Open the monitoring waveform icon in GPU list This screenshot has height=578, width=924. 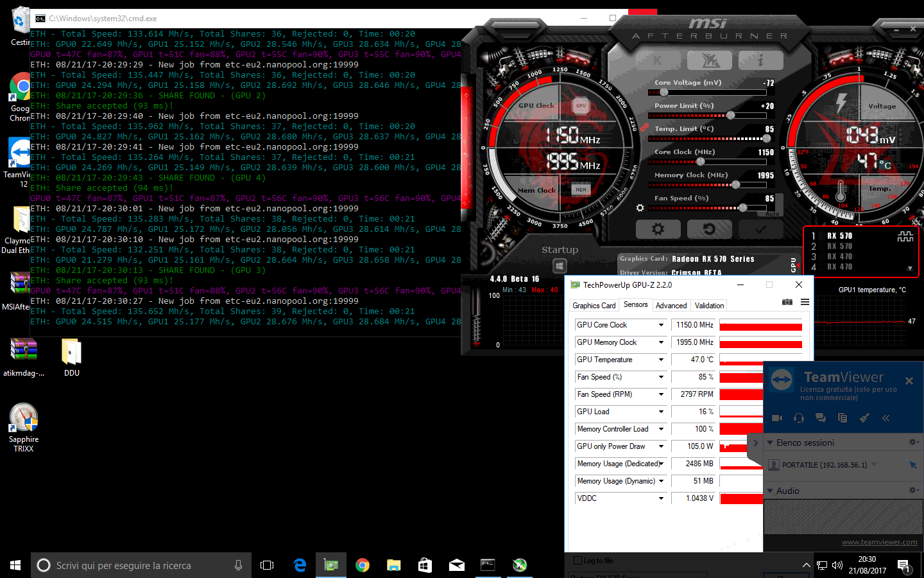point(905,237)
